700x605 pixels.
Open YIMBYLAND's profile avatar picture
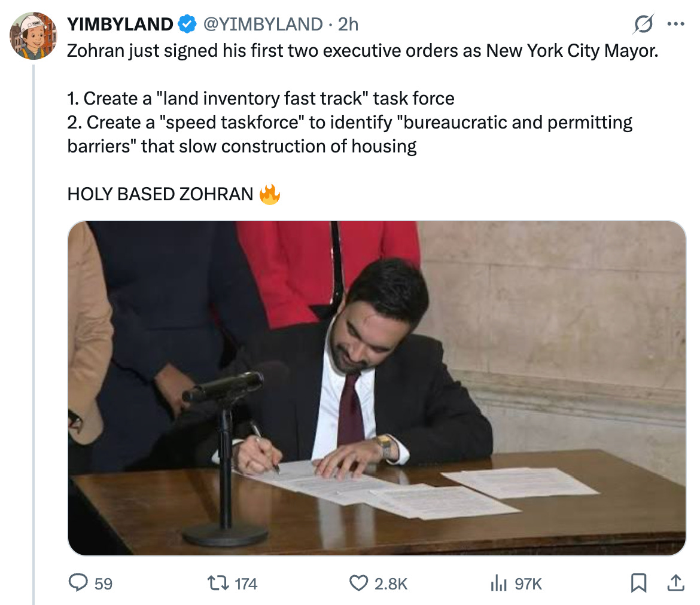[34, 36]
